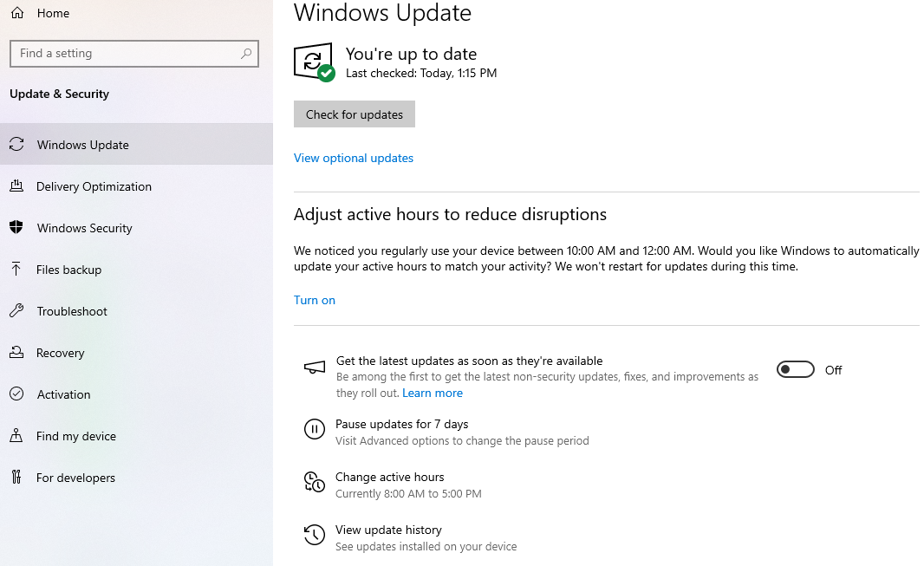Open Files backup section

coord(136,270)
